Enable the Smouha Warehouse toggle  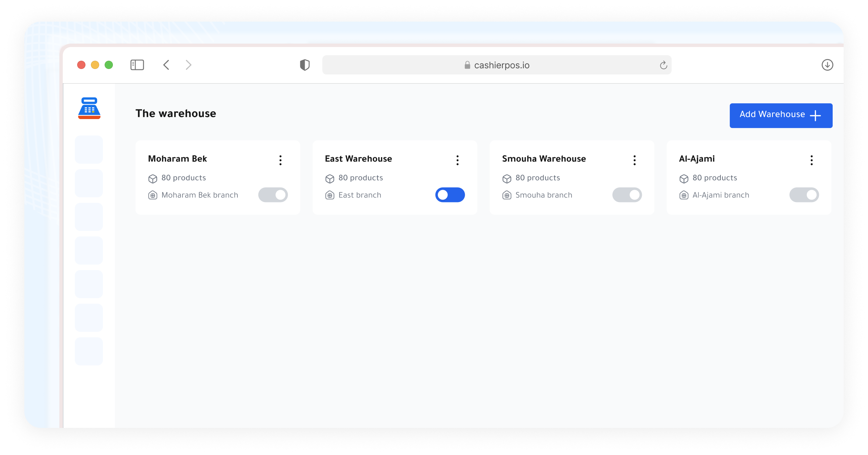pyautogui.click(x=627, y=195)
